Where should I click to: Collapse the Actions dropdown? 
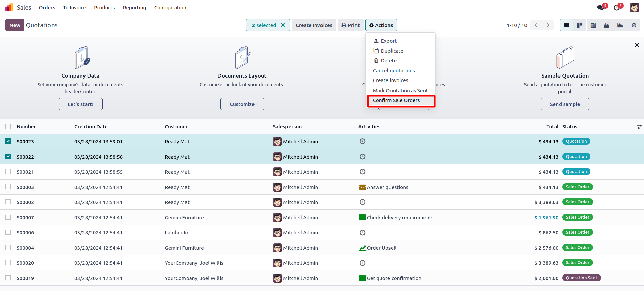(x=381, y=25)
